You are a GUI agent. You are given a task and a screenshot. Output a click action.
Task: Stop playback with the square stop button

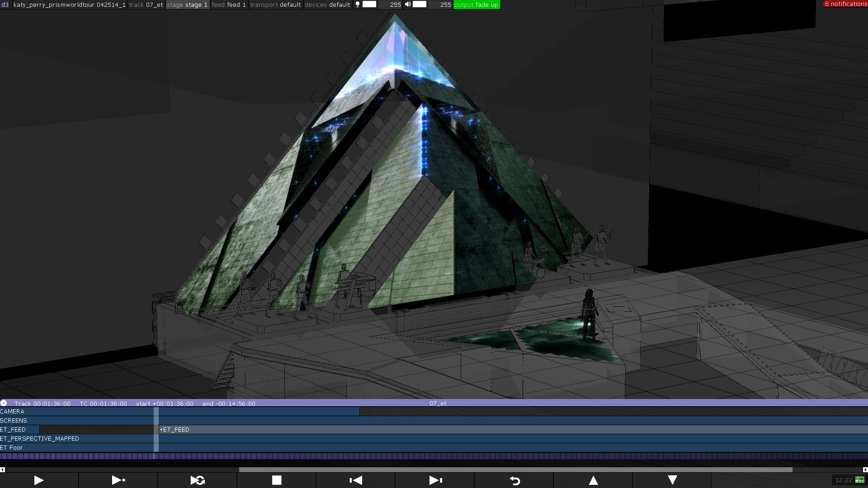277,480
